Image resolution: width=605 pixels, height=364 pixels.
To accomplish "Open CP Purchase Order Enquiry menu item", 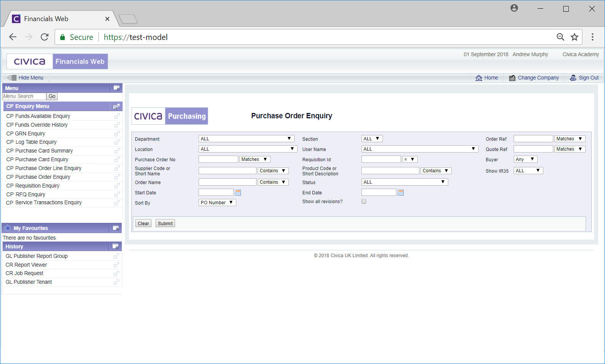I will click(x=38, y=177).
